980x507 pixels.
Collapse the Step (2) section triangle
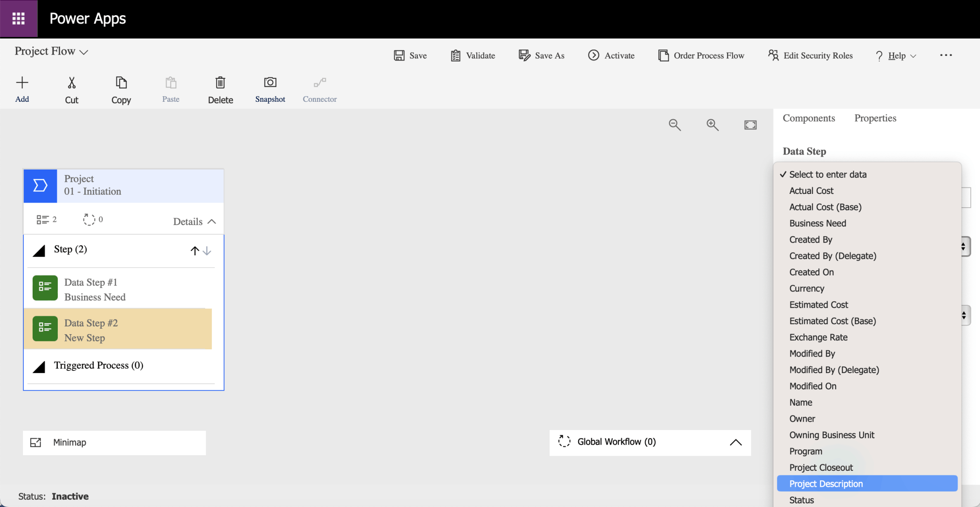(x=39, y=250)
